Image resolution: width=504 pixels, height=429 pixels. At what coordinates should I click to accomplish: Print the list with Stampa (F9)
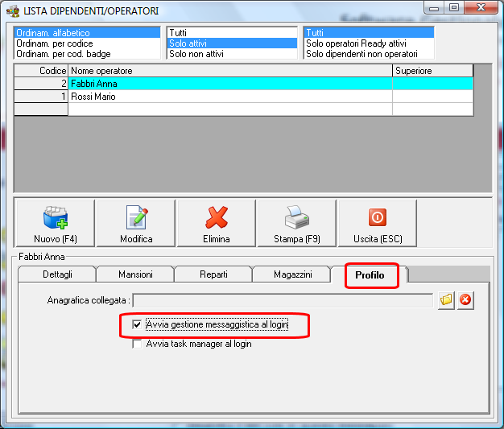pyautogui.click(x=296, y=223)
